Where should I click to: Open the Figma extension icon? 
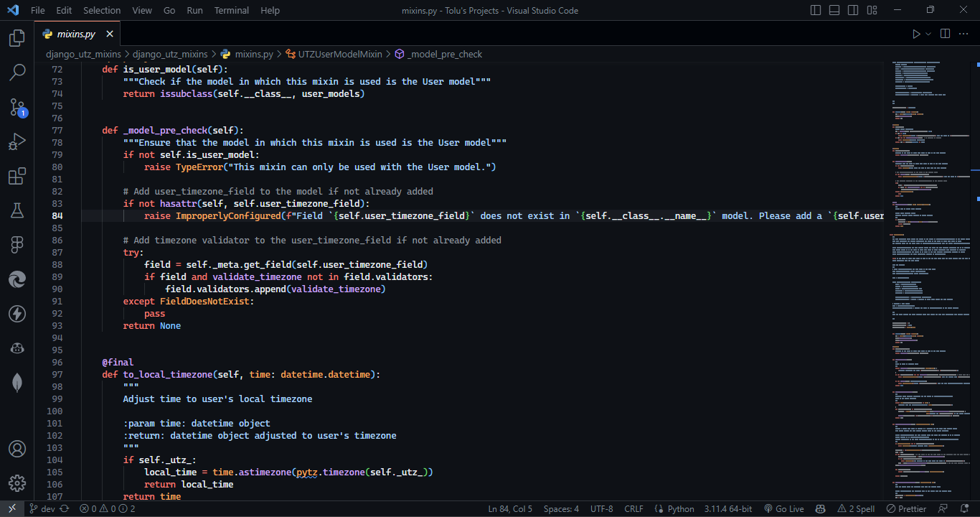click(x=17, y=245)
